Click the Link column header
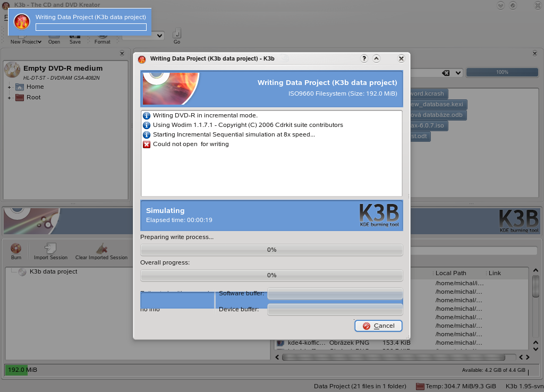Screen dimensions: 544x392 (x=495, y=273)
